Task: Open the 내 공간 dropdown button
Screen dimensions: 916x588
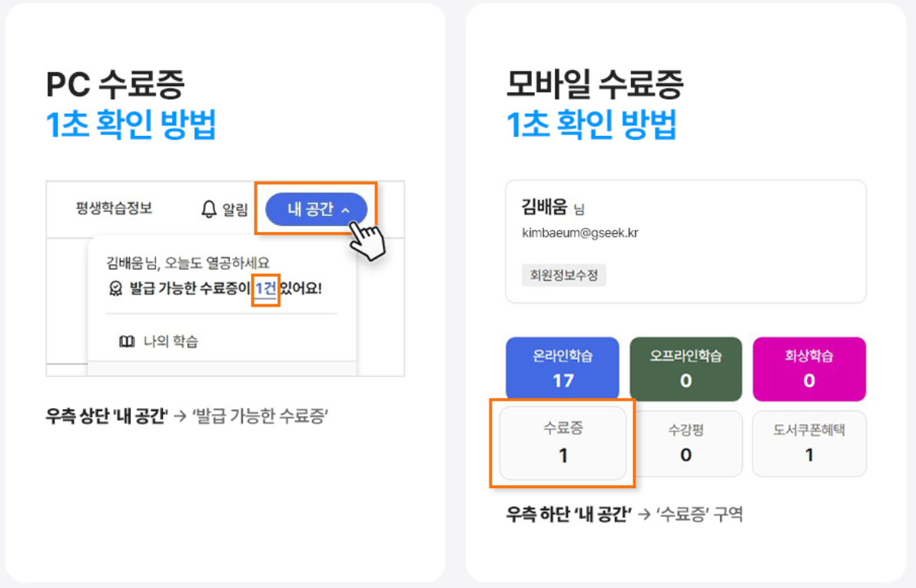Action: pos(316,209)
